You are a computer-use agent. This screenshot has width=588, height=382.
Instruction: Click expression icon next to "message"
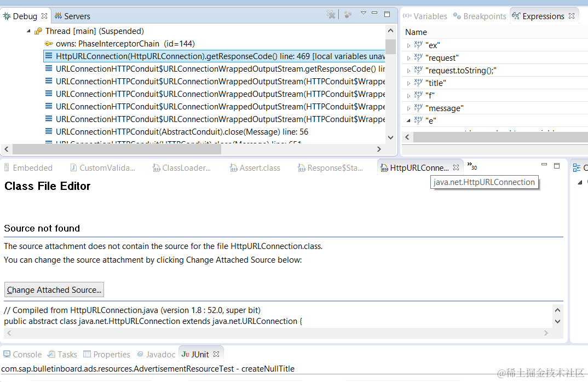point(418,108)
